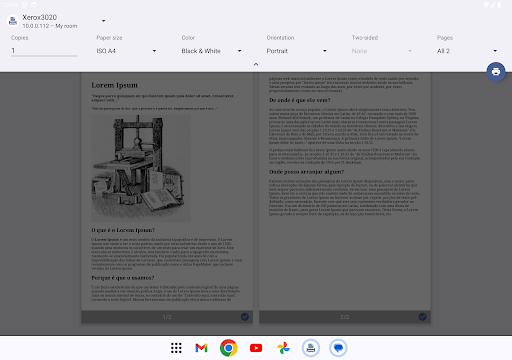This screenshot has height=360, width=512.
Task: Tap the blue print button
Action: coord(496,71)
